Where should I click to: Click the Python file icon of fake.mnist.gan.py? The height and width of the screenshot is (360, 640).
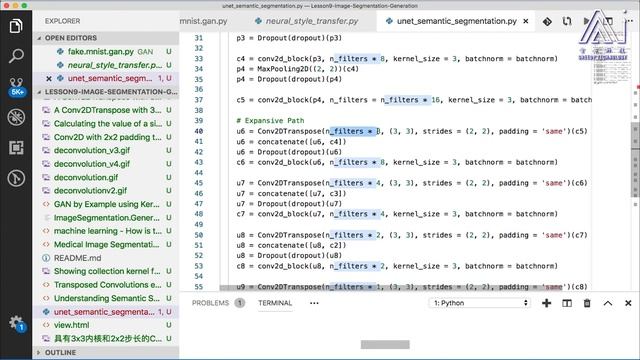[60, 52]
